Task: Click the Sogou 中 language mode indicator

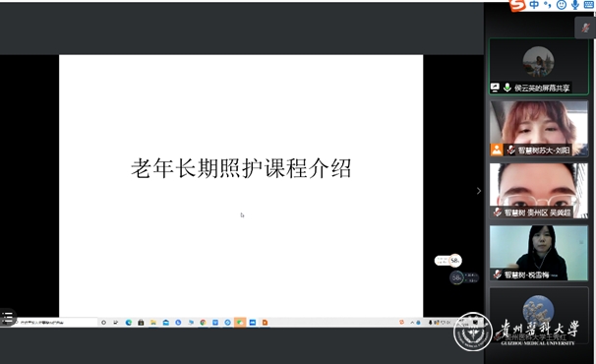Action: click(x=534, y=5)
